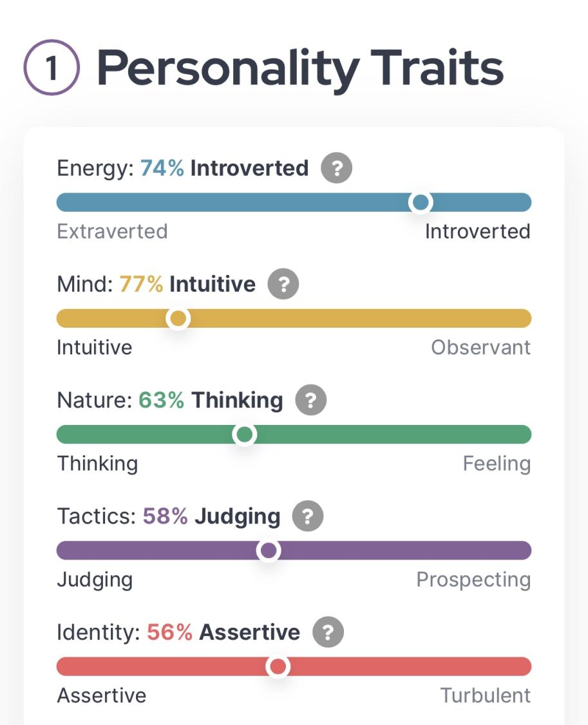The width and height of the screenshot is (588, 725).
Task: Open the help icon next to Nature Thinking
Action: tap(310, 400)
